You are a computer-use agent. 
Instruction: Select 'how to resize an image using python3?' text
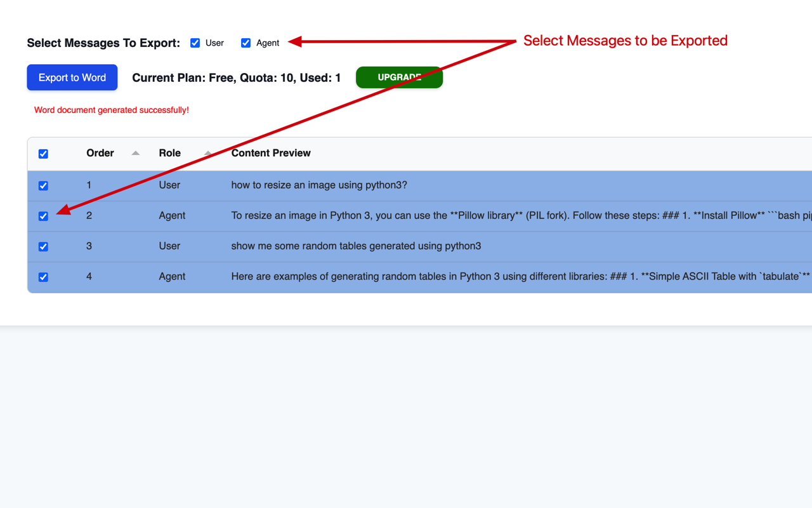(319, 185)
